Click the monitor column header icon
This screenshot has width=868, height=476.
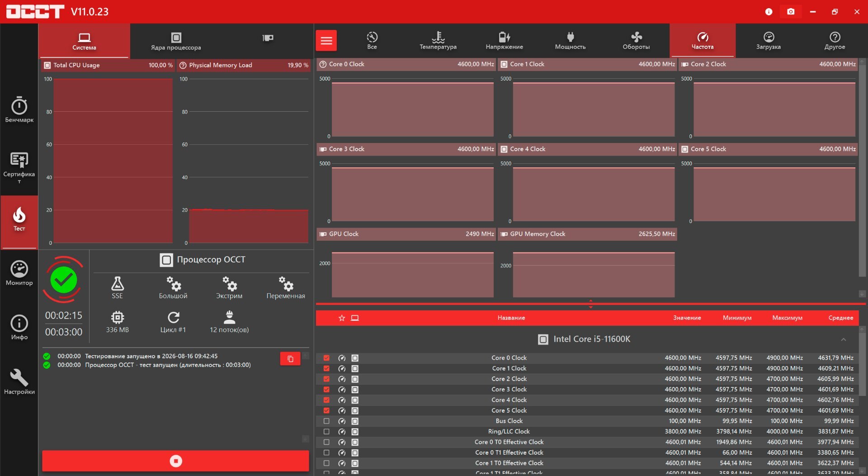pos(355,318)
